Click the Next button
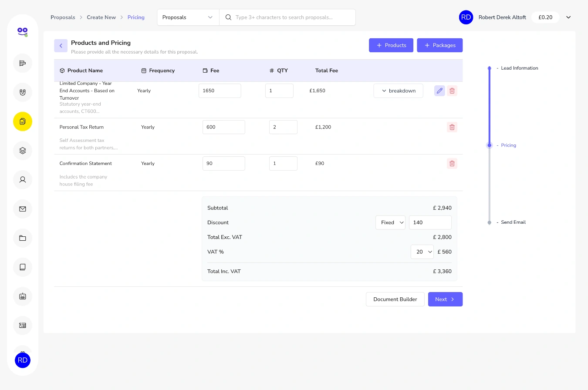This screenshot has height=390, width=588. point(445,299)
